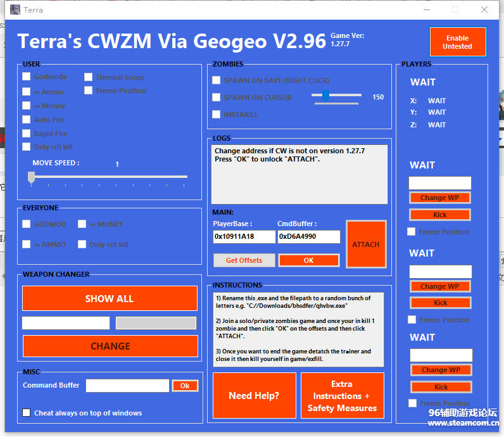The height and width of the screenshot is (437, 504).
Task: Click the Command Buffer text input
Action: pyautogui.click(x=127, y=386)
